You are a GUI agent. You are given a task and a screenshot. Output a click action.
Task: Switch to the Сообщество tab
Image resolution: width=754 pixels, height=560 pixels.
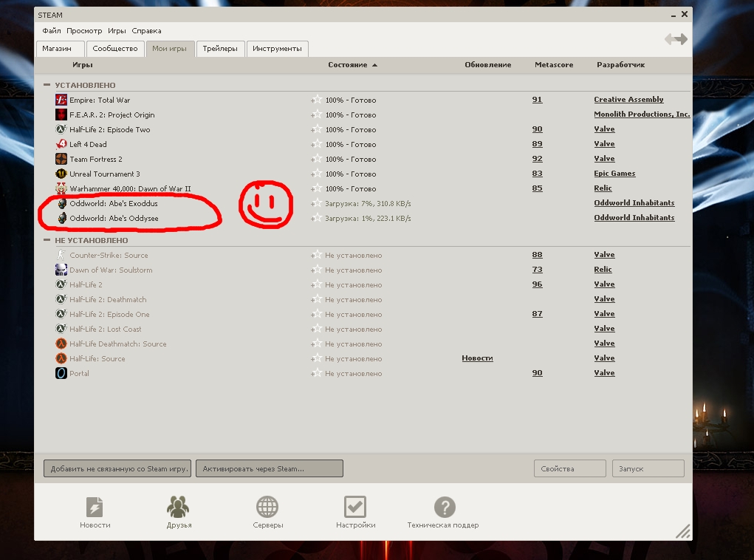click(x=115, y=49)
